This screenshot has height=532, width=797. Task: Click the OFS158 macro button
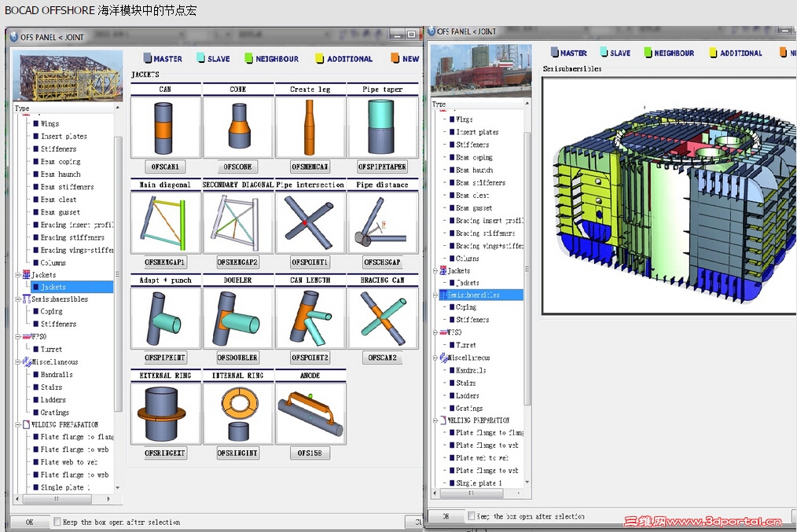(310, 453)
